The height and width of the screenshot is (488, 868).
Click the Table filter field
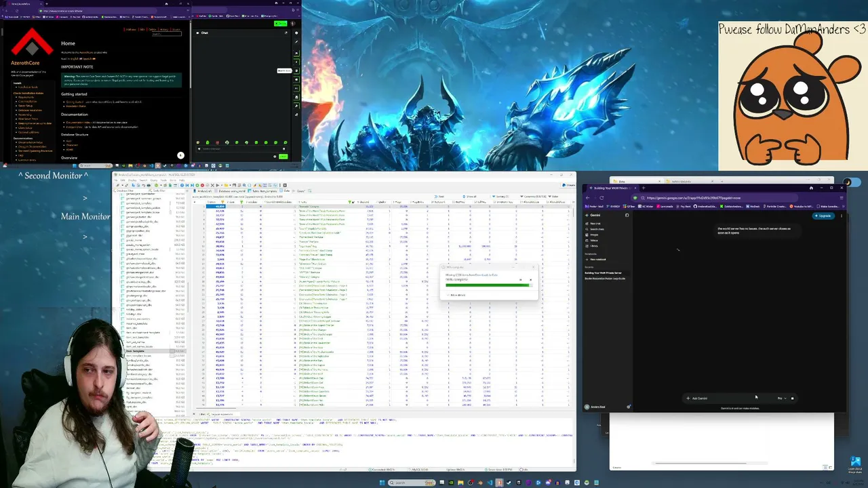[x=167, y=190]
